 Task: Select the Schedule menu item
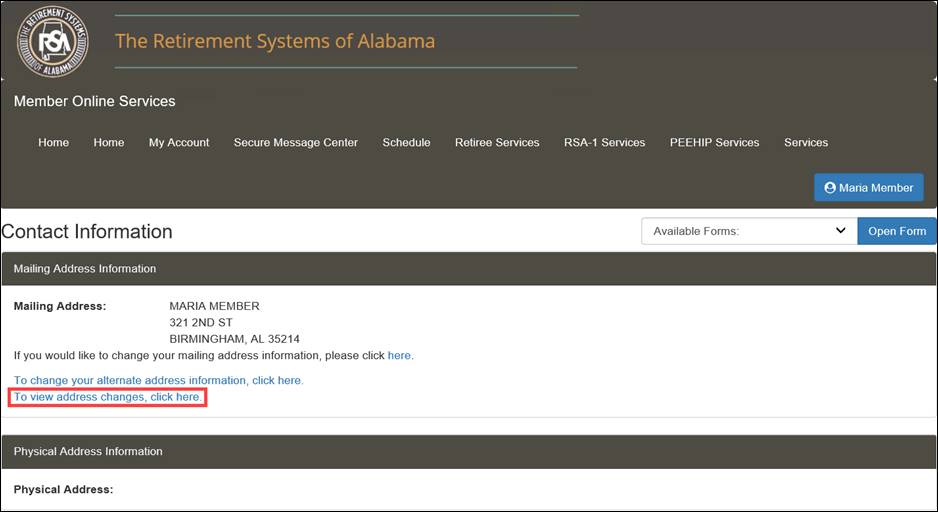click(406, 142)
